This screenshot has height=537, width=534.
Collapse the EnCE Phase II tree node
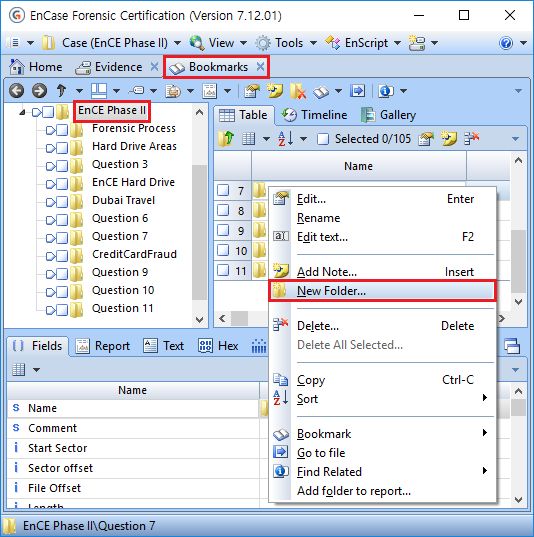(x=22, y=112)
